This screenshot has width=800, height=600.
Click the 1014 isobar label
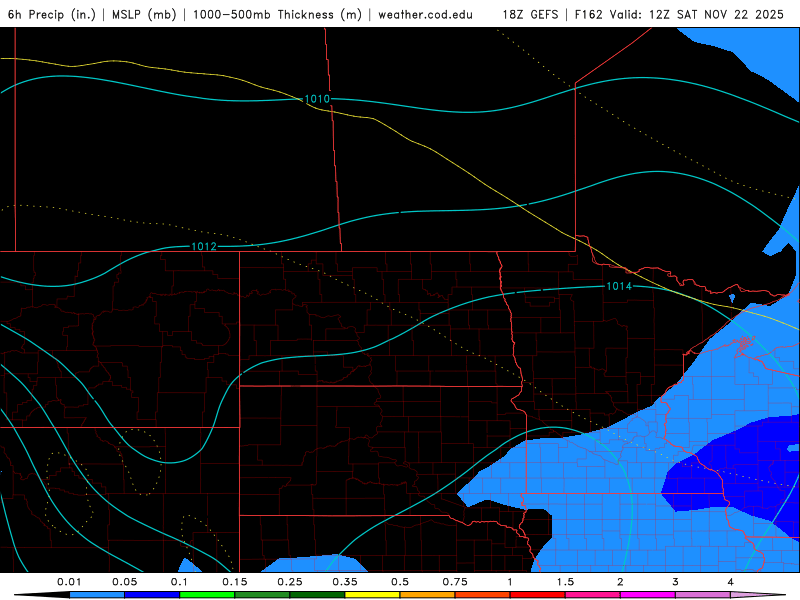pyautogui.click(x=618, y=286)
